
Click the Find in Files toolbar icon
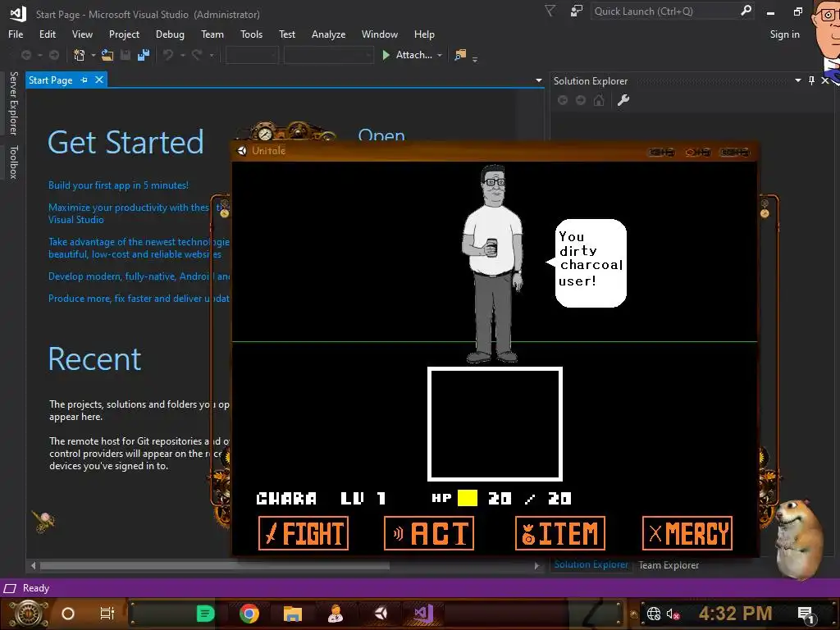(460, 55)
